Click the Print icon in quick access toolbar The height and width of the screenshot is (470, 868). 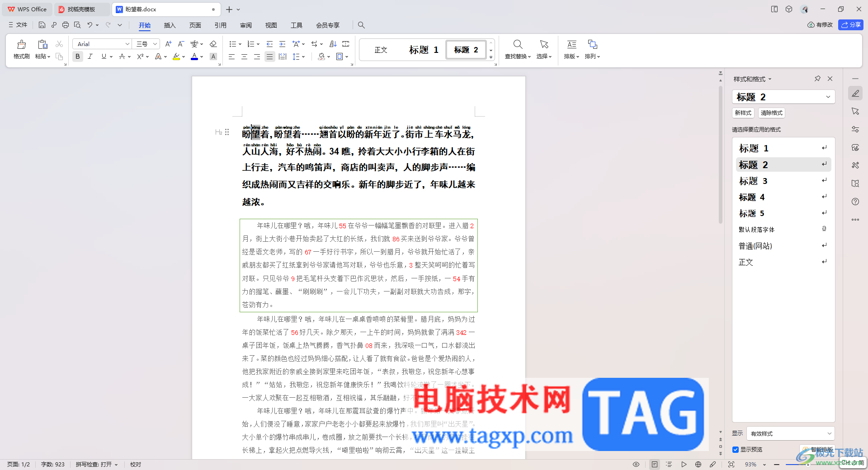66,25
